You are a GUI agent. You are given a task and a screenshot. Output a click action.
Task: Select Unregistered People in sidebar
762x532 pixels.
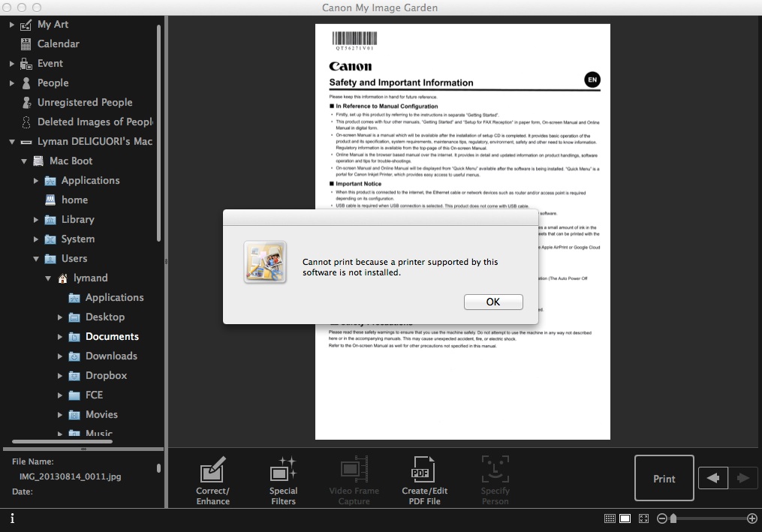[x=84, y=103]
